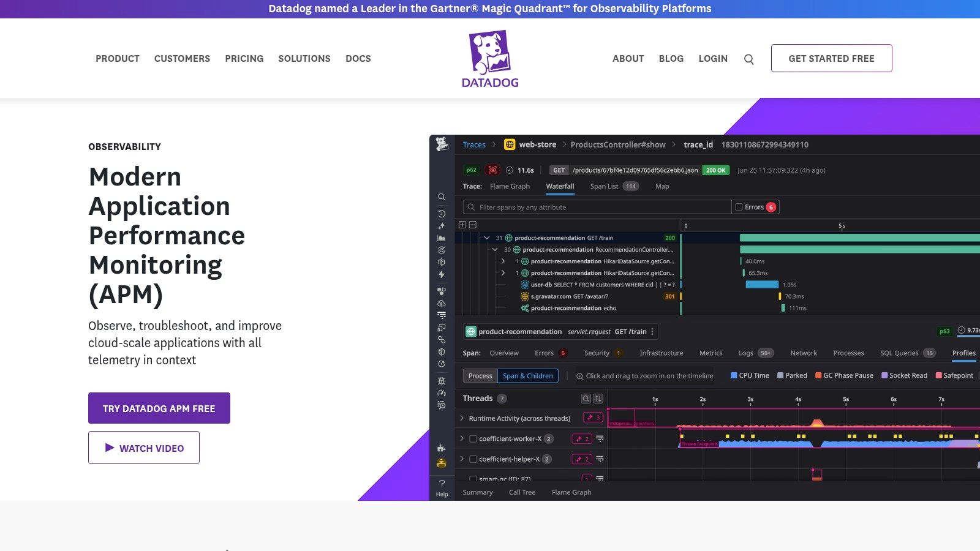
Task: Click the red eye icon beside p62
Action: tap(492, 170)
